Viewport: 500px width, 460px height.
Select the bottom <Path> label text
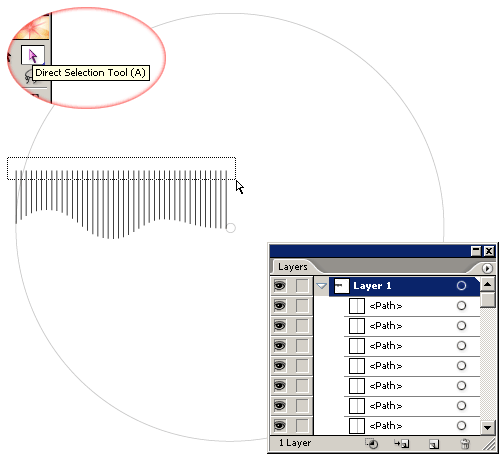coord(386,426)
